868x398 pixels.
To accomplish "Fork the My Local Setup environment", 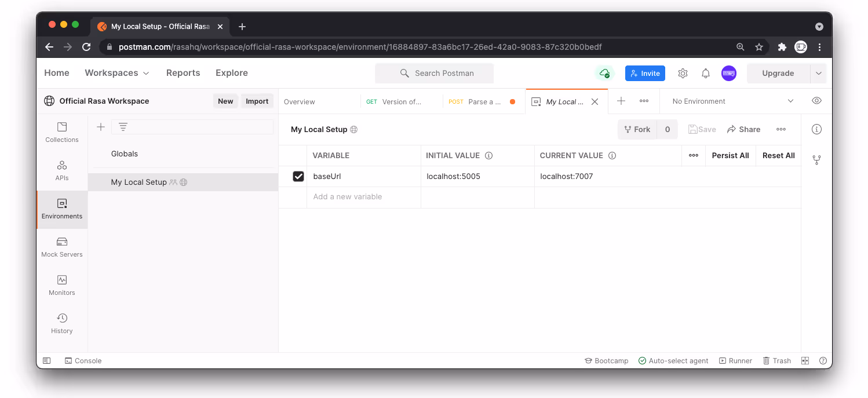I will (637, 129).
